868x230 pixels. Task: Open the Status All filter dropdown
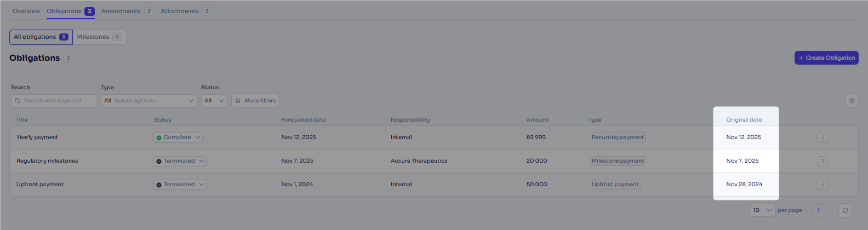[x=214, y=101]
